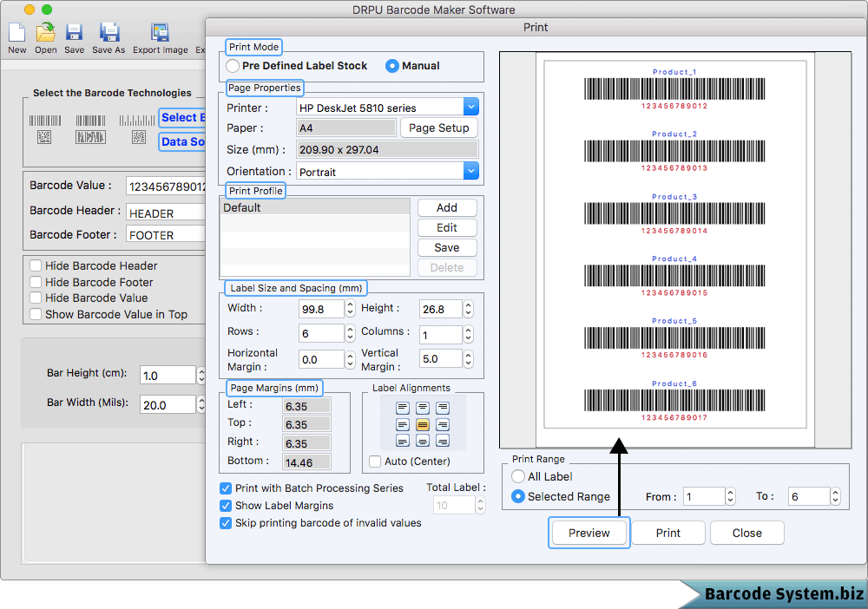Click the Save As toolbar icon

point(109,33)
